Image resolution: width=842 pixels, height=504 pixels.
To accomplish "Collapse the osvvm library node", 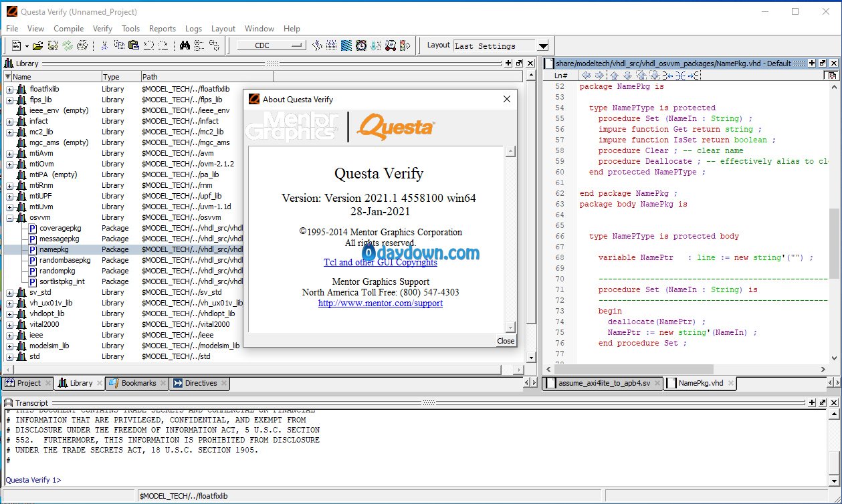I will [9, 217].
